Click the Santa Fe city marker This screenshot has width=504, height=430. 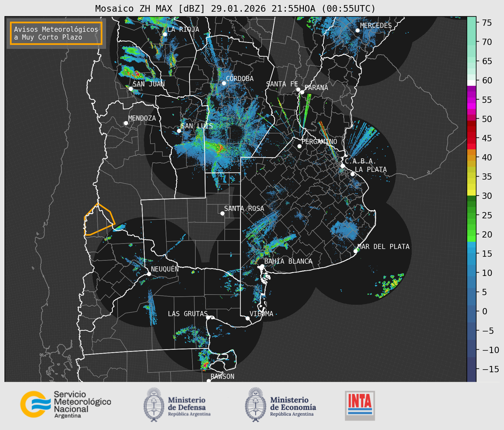pyautogui.click(x=298, y=89)
